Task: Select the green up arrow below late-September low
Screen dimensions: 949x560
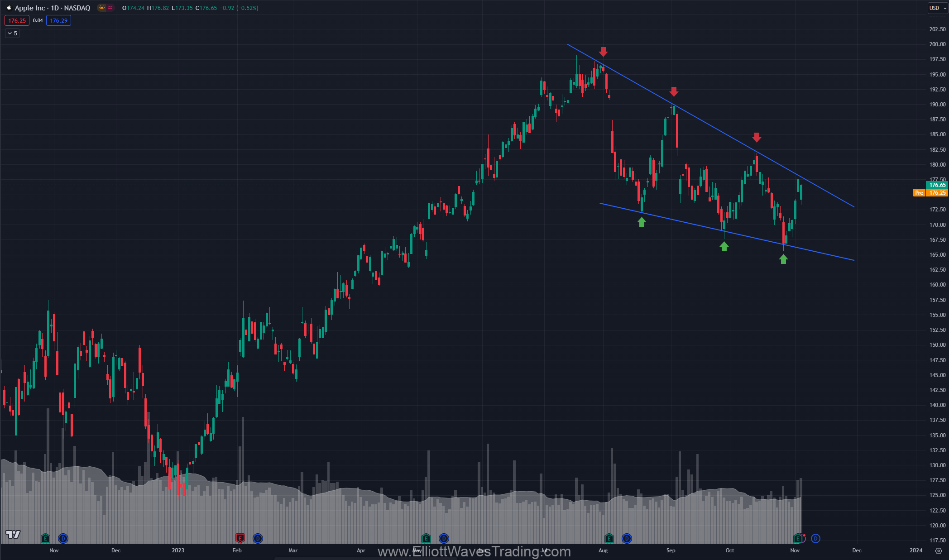Action: click(724, 246)
